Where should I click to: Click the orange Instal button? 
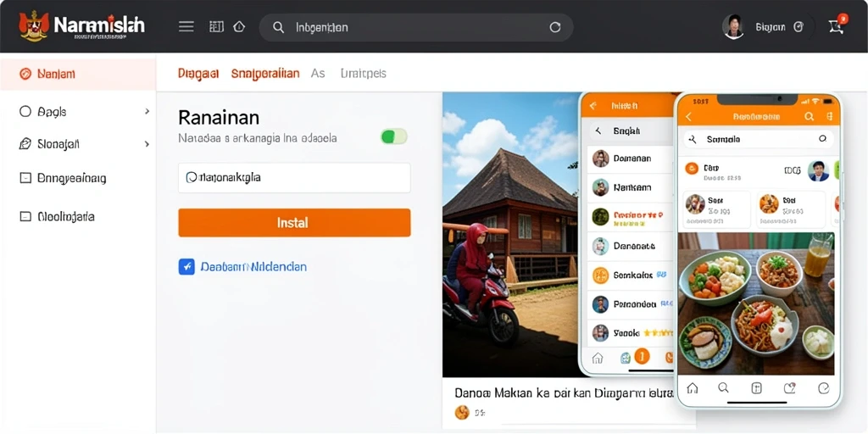[x=294, y=223]
